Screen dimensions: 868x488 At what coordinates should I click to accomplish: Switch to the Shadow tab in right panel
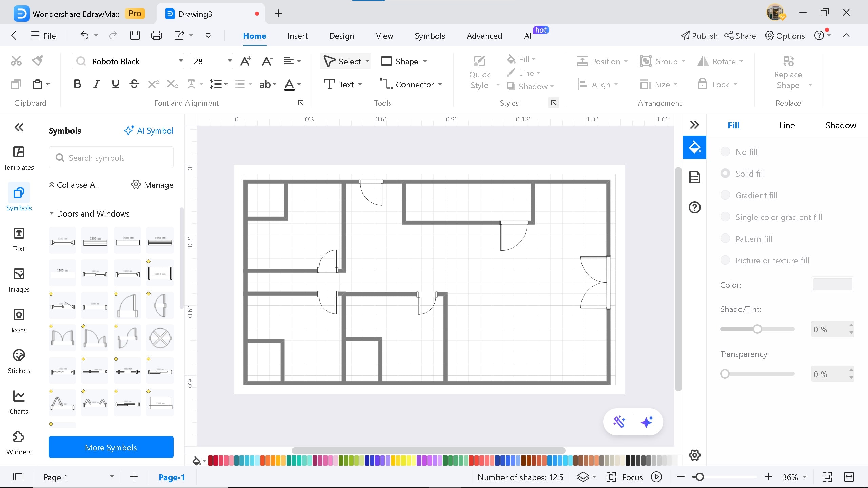pos(841,125)
